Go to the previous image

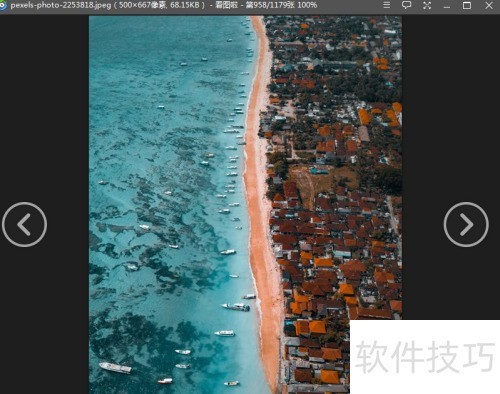tap(24, 224)
